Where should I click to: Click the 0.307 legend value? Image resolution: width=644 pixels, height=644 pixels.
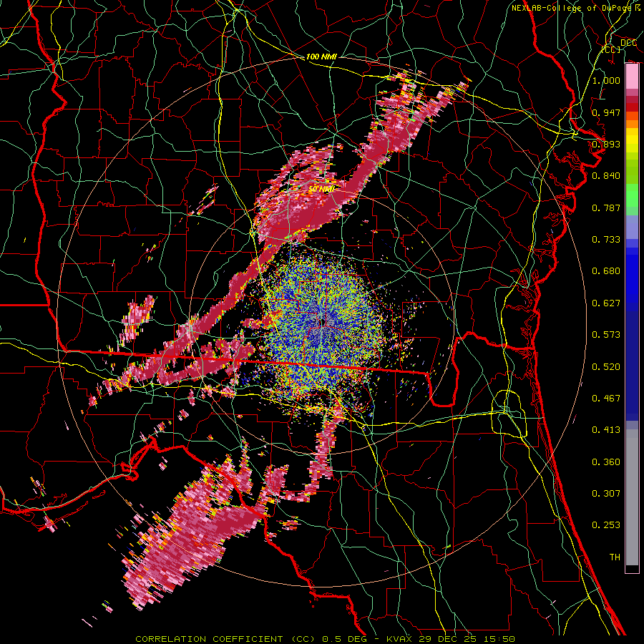coord(606,494)
